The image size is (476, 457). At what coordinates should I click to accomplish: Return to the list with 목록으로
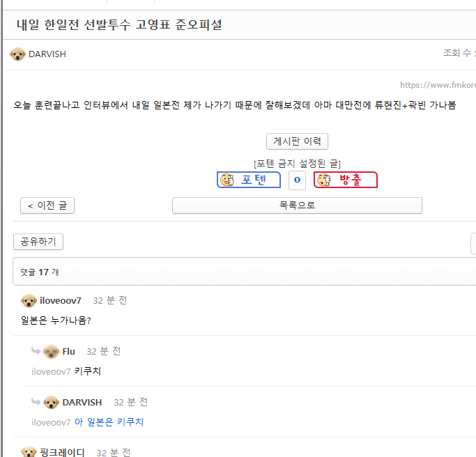pos(297,206)
